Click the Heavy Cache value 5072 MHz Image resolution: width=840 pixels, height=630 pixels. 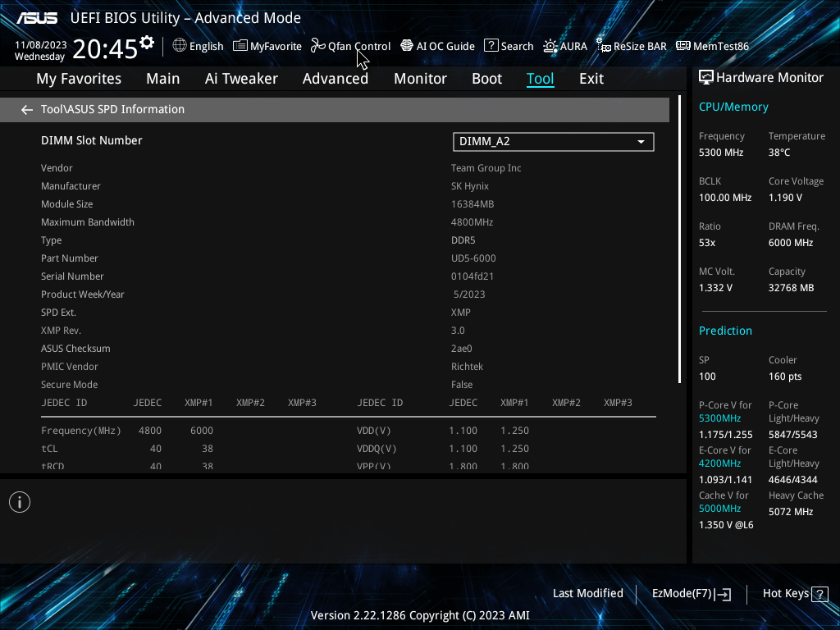click(791, 512)
